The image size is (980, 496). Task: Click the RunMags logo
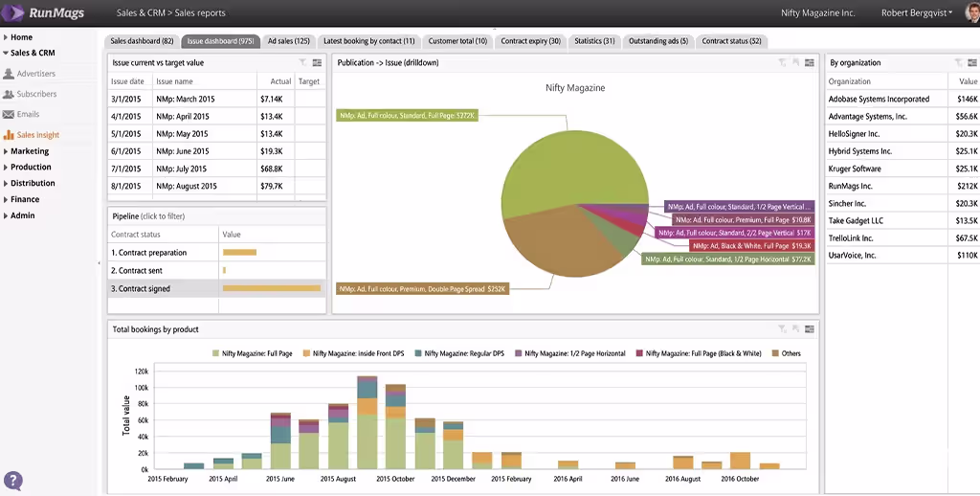click(x=43, y=12)
